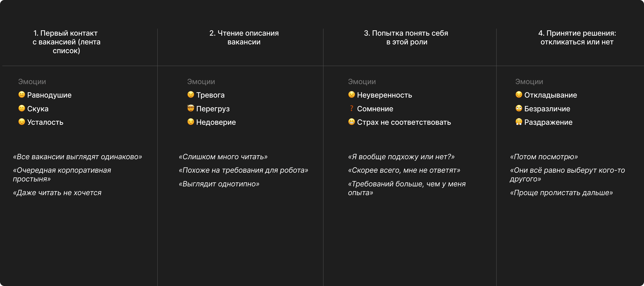
Task: Click the exploding head emoji beside Перегруз
Action: pyautogui.click(x=191, y=108)
